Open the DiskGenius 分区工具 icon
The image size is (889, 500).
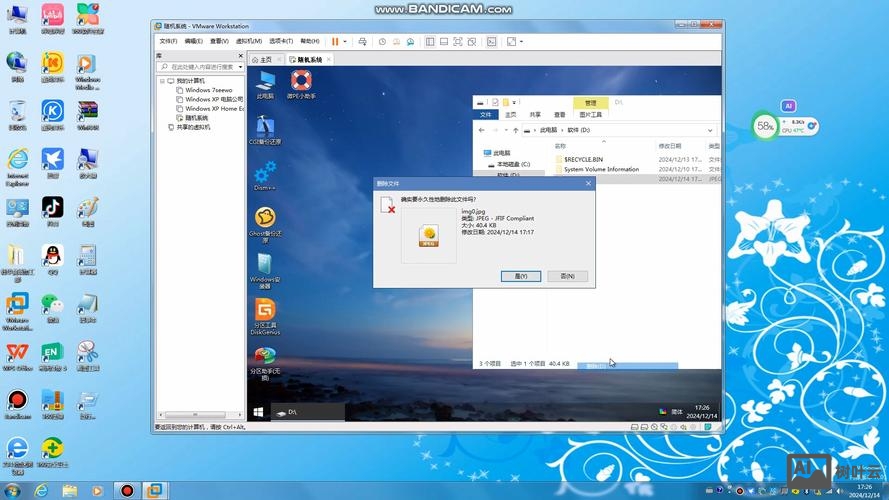(265, 316)
